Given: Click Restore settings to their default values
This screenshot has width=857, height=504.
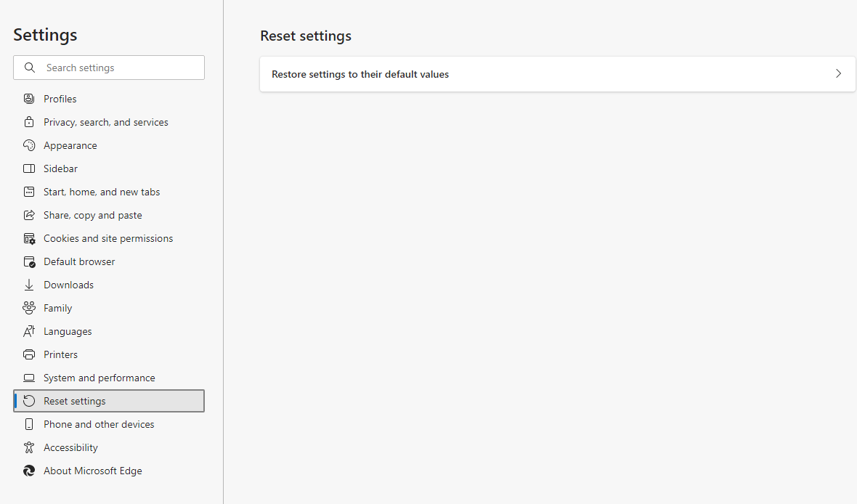Looking at the screenshot, I should pyautogui.click(x=558, y=74).
